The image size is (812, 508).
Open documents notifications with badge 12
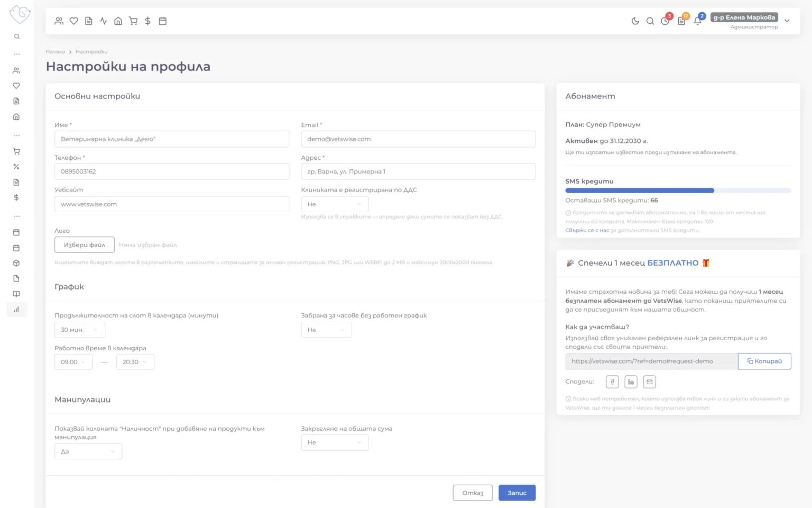coord(681,21)
